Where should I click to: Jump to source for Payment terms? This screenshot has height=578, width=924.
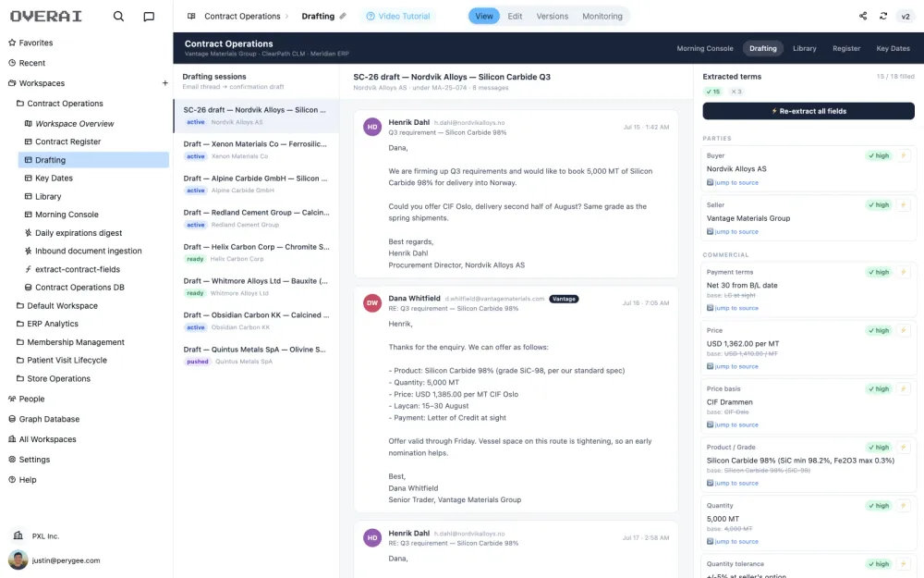[x=733, y=308]
